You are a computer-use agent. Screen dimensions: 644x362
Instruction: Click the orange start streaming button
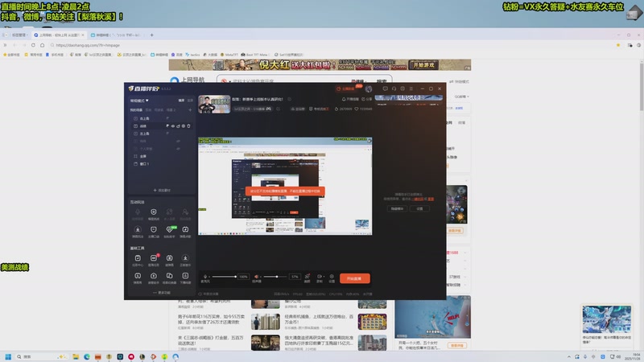pyautogui.click(x=355, y=278)
